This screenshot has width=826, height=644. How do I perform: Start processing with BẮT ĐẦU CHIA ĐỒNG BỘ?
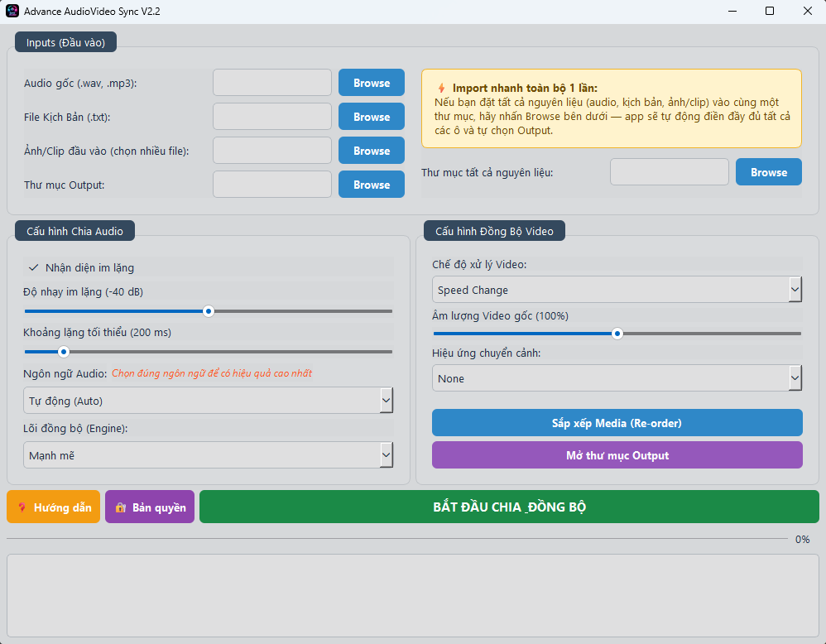pyautogui.click(x=508, y=506)
